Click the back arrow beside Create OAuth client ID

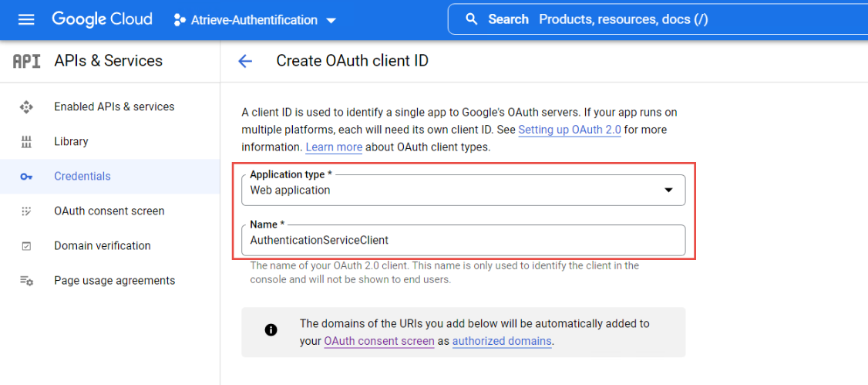pos(245,61)
